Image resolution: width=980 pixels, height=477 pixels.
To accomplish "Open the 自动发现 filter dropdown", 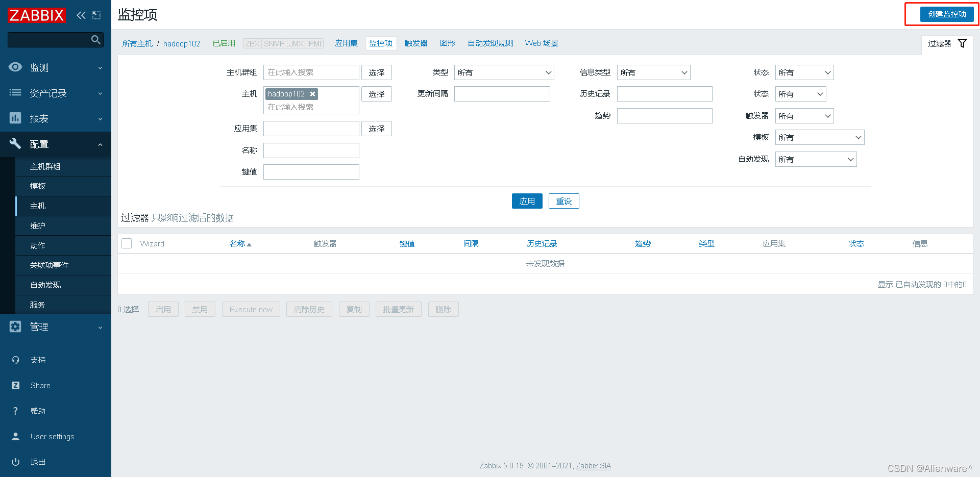I will (x=816, y=159).
